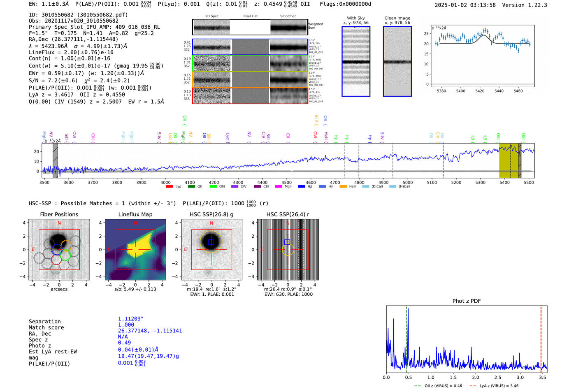Click the blue square in HSC r image
Screen dimensions: 576x392
pos(287,242)
